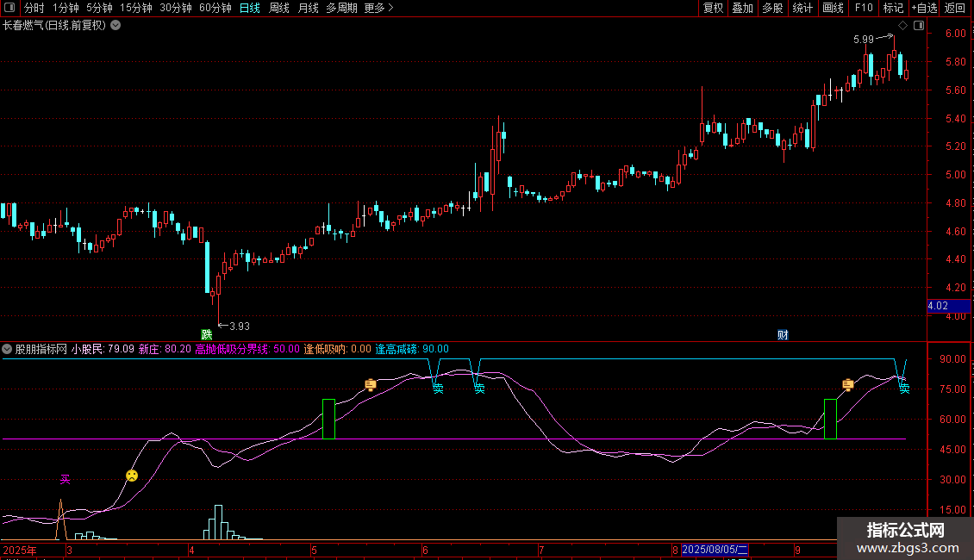
Task: Click the 5.99 high price label
Action: coord(864,39)
